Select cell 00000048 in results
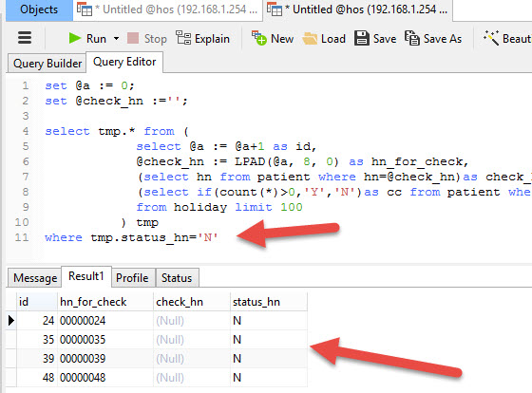This screenshot has height=393, width=532. pos(105,378)
